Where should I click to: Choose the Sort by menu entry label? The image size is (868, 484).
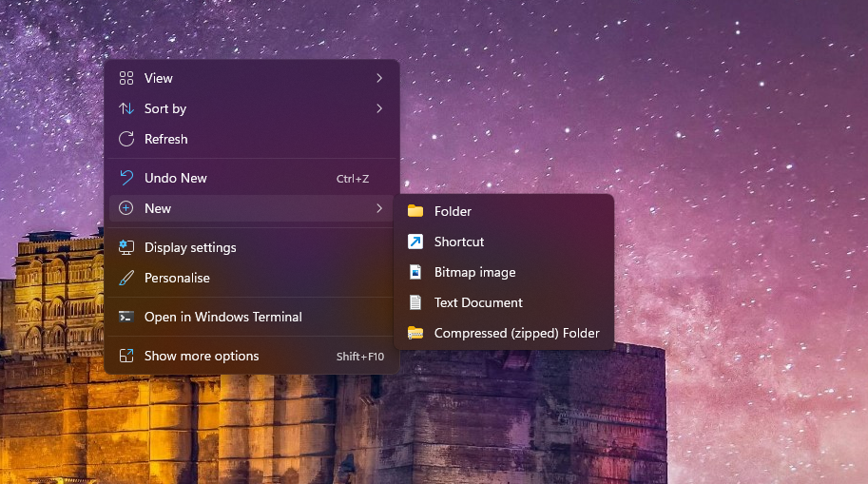pyautogui.click(x=165, y=108)
